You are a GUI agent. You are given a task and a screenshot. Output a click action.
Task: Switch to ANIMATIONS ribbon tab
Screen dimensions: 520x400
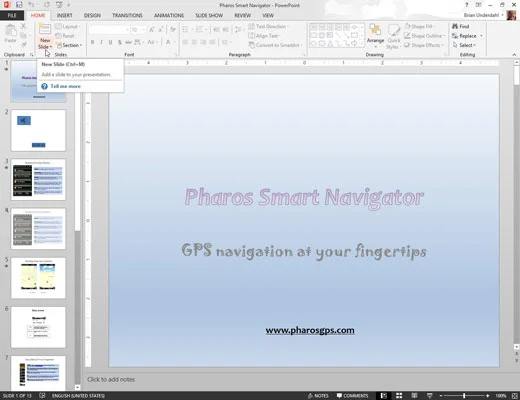click(169, 15)
